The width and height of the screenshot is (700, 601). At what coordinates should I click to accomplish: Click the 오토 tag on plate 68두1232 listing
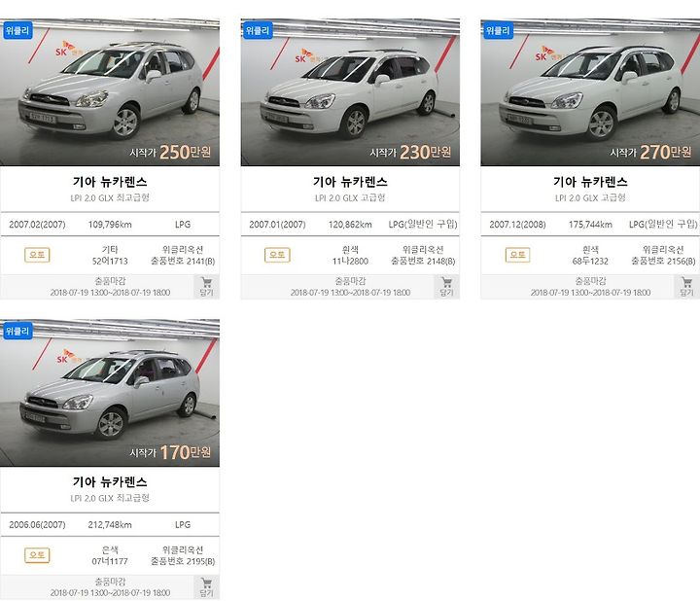point(517,255)
